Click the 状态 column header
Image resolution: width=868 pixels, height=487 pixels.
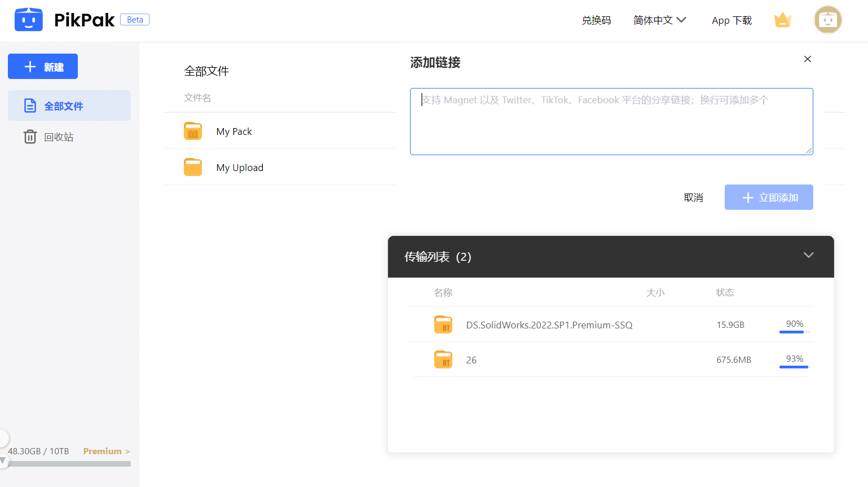(x=725, y=292)
